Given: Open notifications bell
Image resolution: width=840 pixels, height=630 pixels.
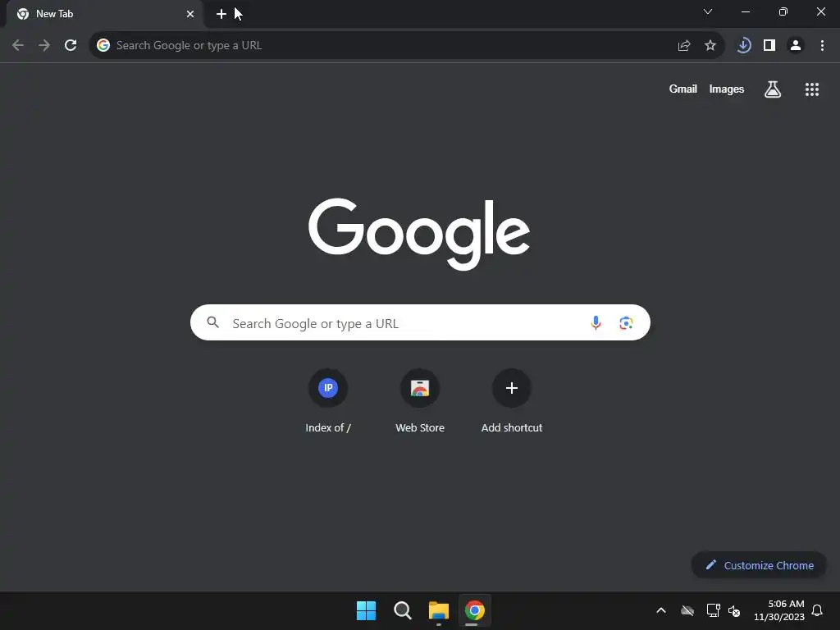Looking at the screenshot, I should [818, 610].
